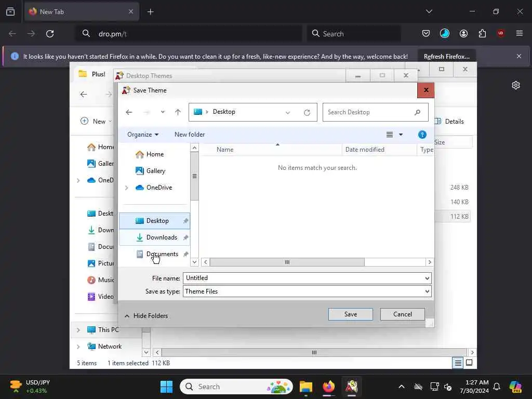Click the Firefox address bar

pos(189,34)
